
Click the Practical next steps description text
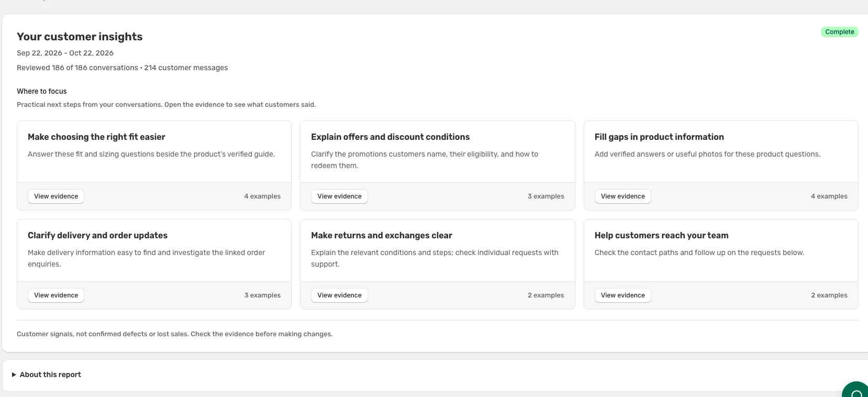[x=166, y=105]
